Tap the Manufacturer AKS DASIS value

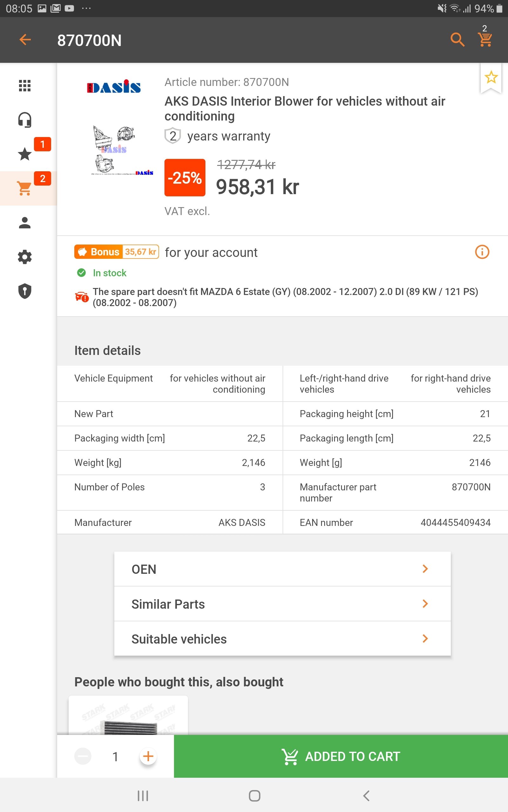click(242, 522)
